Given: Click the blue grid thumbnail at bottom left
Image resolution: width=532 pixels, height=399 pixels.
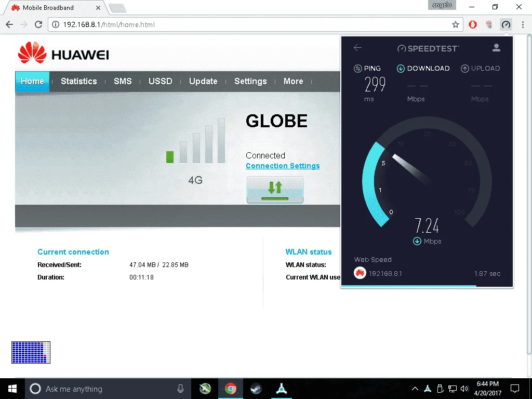Looking at the screenshot, I should (31, 353).
